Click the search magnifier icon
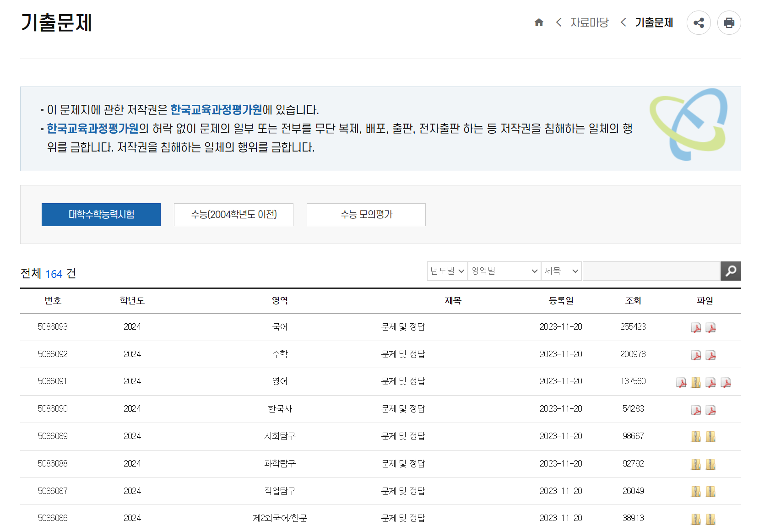The width and height of the screenshot is (759, 532). coord(730,271)
